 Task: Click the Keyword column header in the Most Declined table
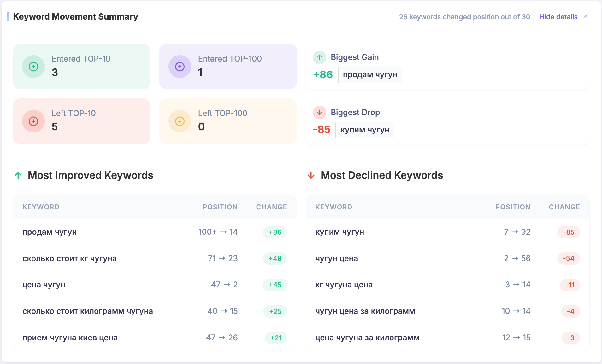coord(333,207)
